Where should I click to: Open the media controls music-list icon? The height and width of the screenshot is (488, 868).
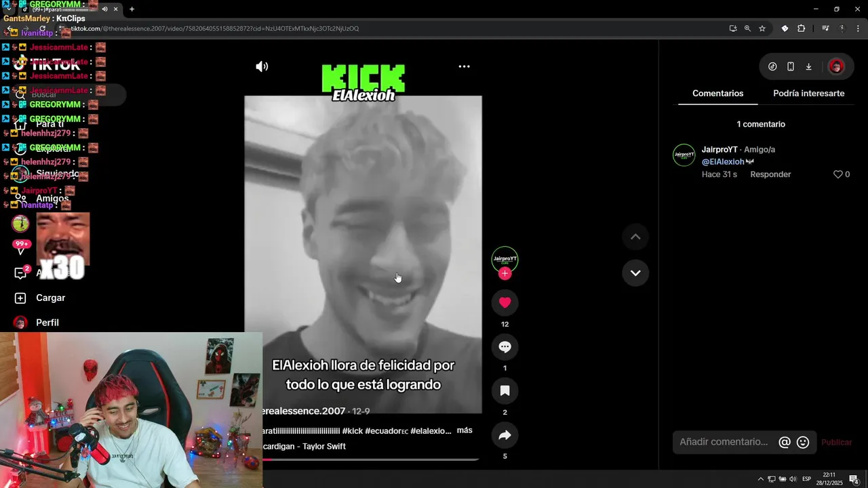pos(825,28)
